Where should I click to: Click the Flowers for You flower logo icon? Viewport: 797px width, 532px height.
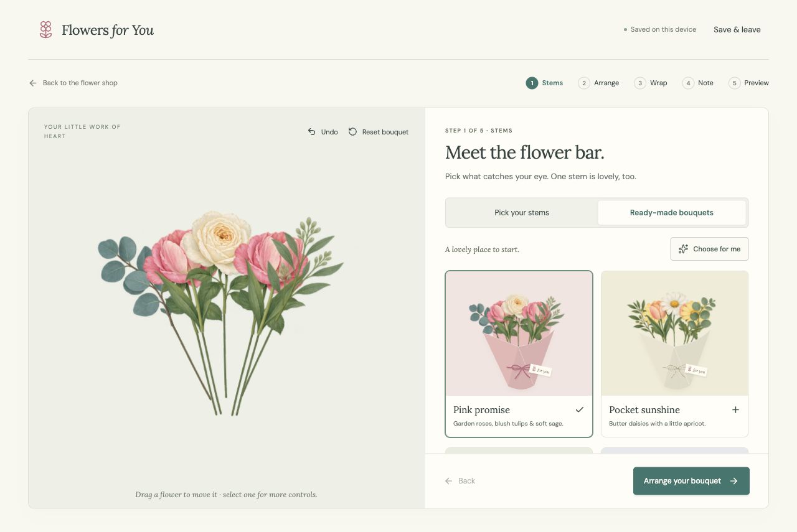coord(45,29)
